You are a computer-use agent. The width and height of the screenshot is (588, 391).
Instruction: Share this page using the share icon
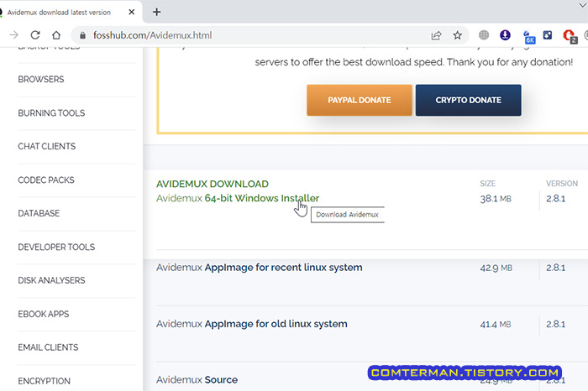pos(436,35)
